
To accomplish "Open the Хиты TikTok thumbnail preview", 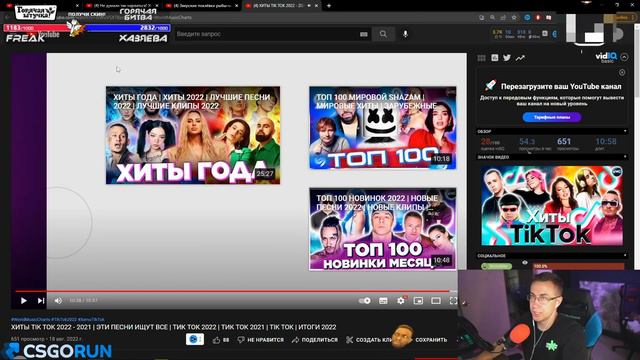I will (x=552, y=205).
